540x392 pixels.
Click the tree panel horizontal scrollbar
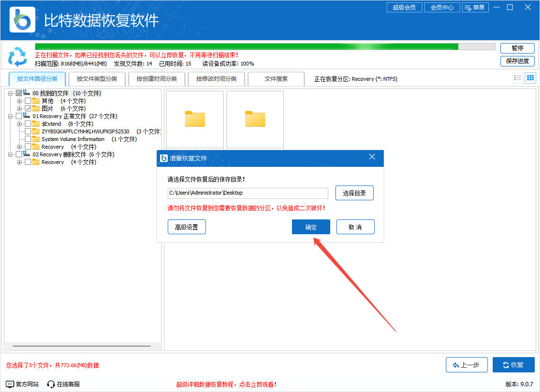coord(82,346)
